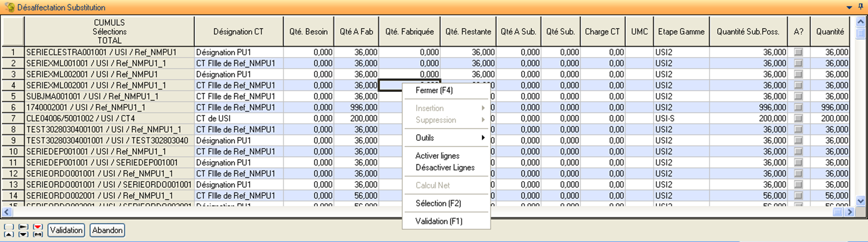Screen dimensions: 868x242
Task: Open the title bar dropdown arrow
Action: 849,8
